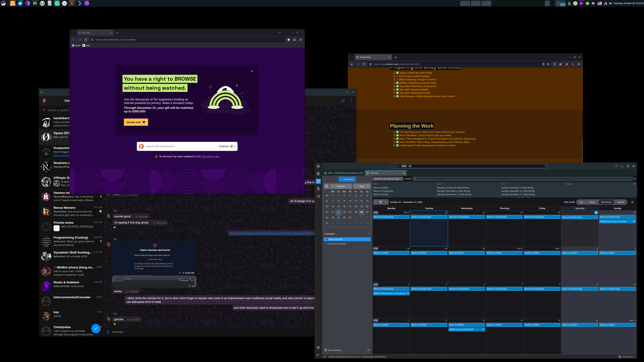This screenshot has height=362, width=644.
Task: Open Thunderbird Tasks sidebar icon
Action: (x=318, y=189)
